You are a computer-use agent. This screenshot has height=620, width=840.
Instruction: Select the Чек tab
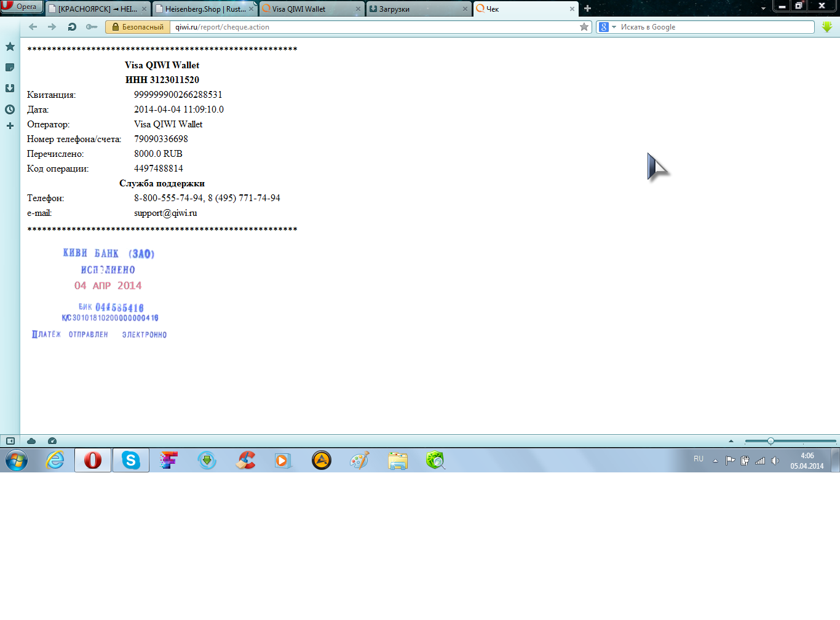(x=525, y=9)
